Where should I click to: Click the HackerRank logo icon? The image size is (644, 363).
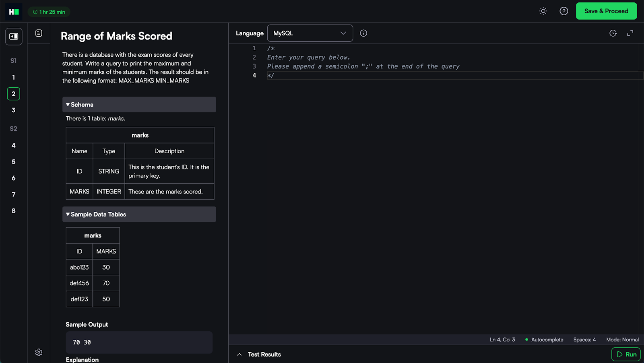click(x=14, y=12)
